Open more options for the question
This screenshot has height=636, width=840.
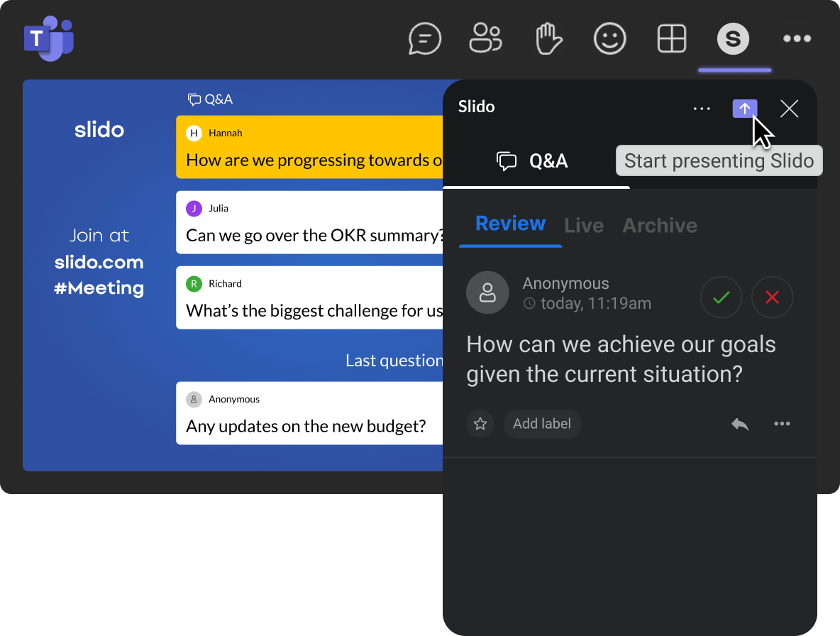point(782,424)
